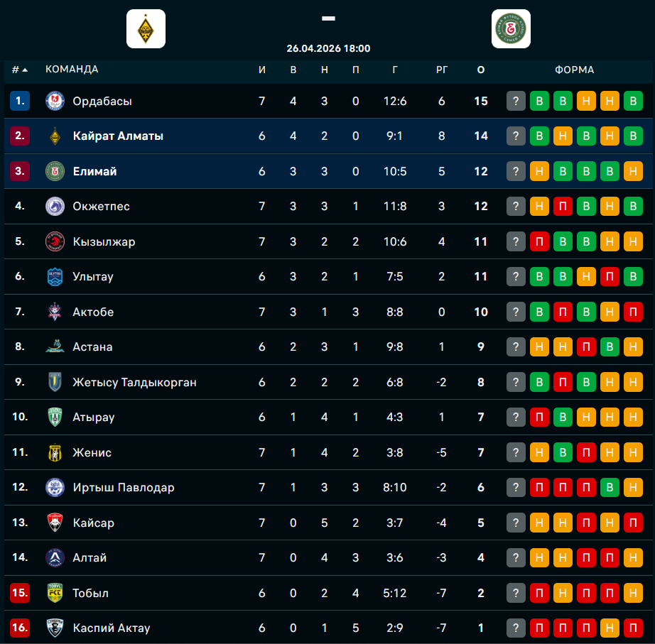The height and width of the screenshot is (644, 655).
Task: Sort standings by the О points column
Action: [x=481, y=70]
